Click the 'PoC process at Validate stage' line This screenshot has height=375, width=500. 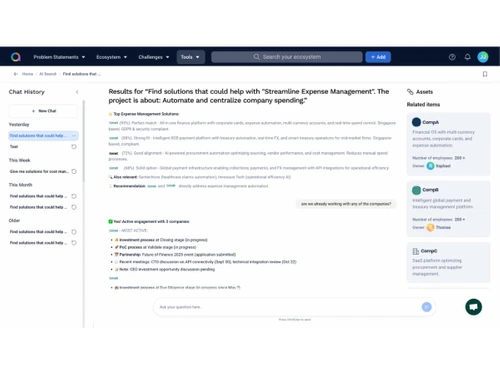pos(158,247)
